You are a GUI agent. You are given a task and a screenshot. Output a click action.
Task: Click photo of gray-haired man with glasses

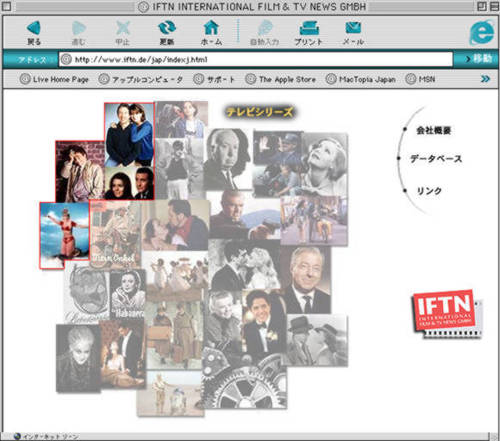pos(306,280)
